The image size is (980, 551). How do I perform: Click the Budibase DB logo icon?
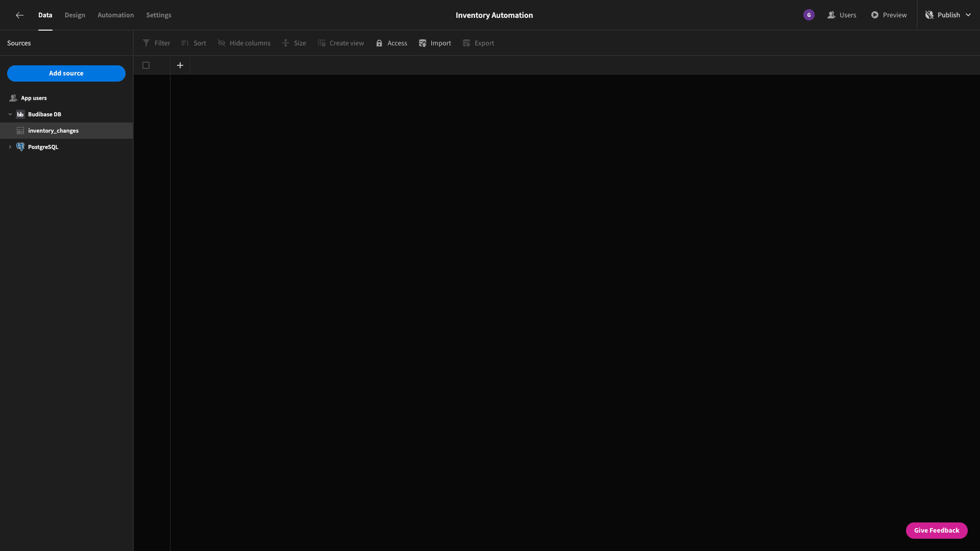20,114
